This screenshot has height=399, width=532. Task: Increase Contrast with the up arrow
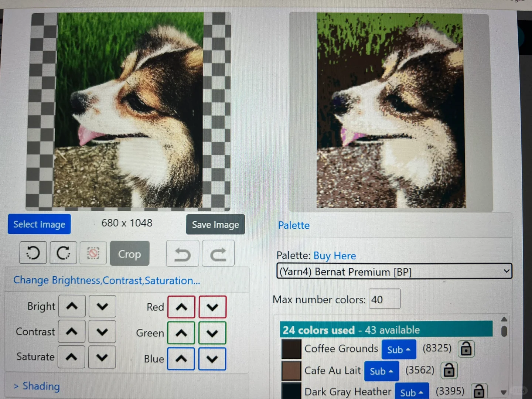tap(71, 331)
